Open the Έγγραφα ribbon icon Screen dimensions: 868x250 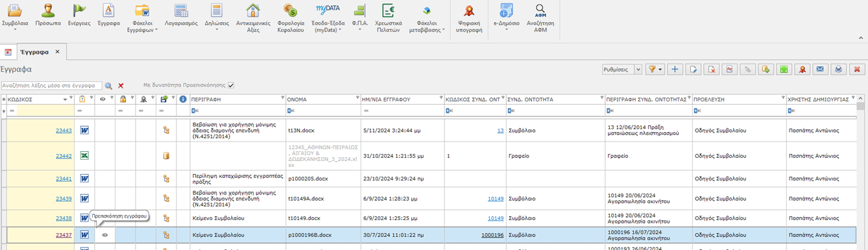click(109, 14)
